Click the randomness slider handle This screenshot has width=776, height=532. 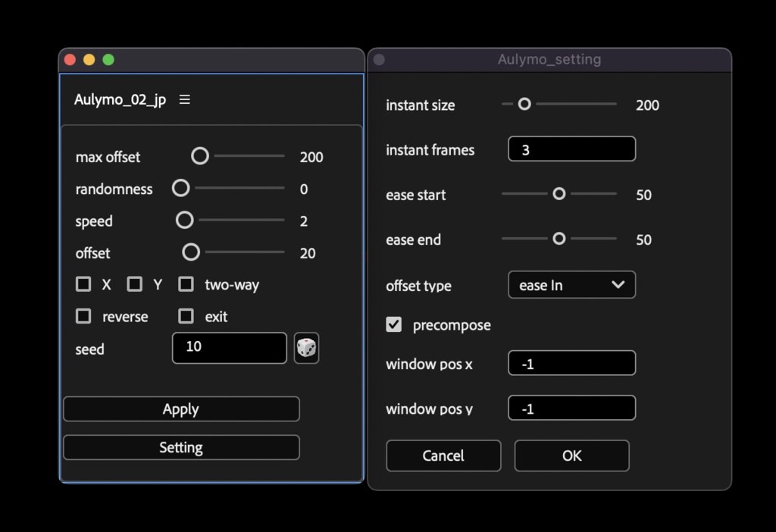click(180, 188)
